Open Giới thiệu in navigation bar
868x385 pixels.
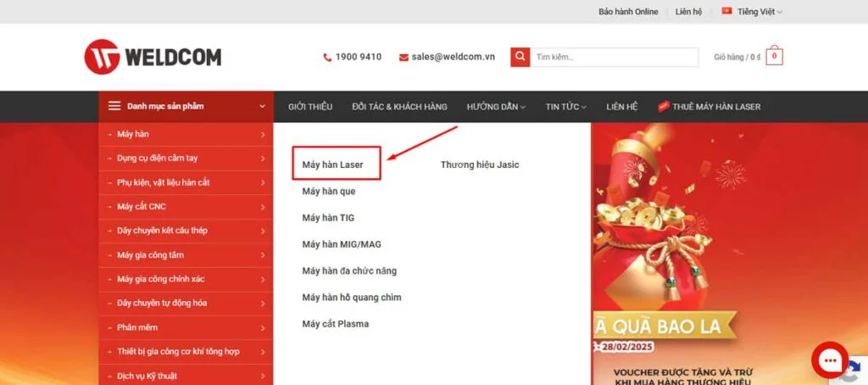(310, 106)
